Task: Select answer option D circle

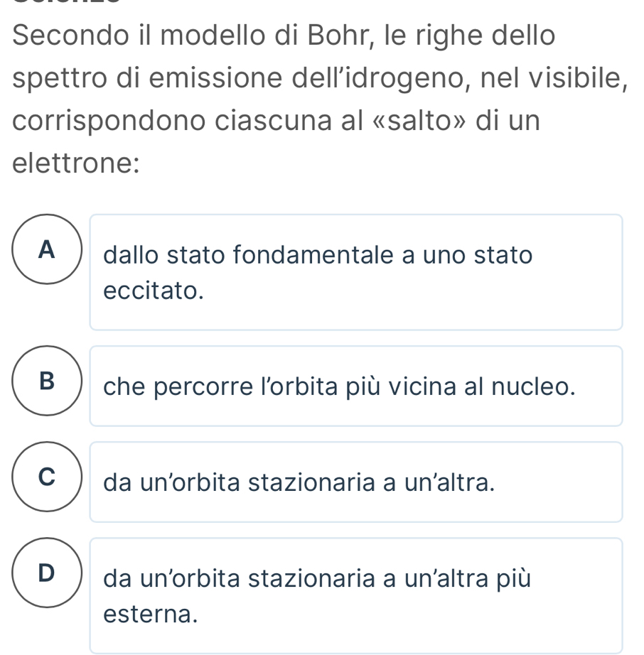Action: pos(46,572)
